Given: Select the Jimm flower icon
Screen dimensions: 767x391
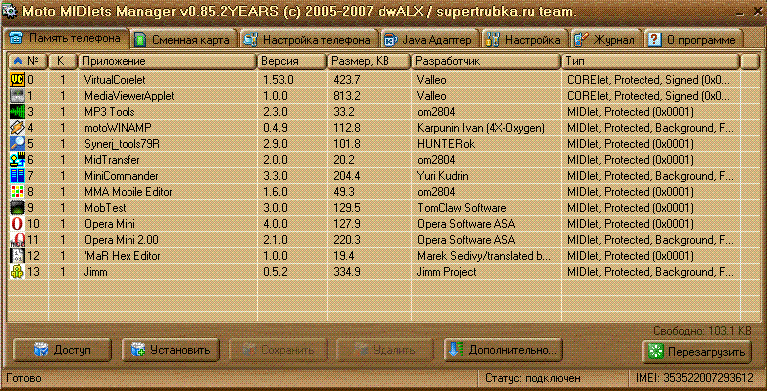Looking at the screenshot, I should (x=17, y=272).
